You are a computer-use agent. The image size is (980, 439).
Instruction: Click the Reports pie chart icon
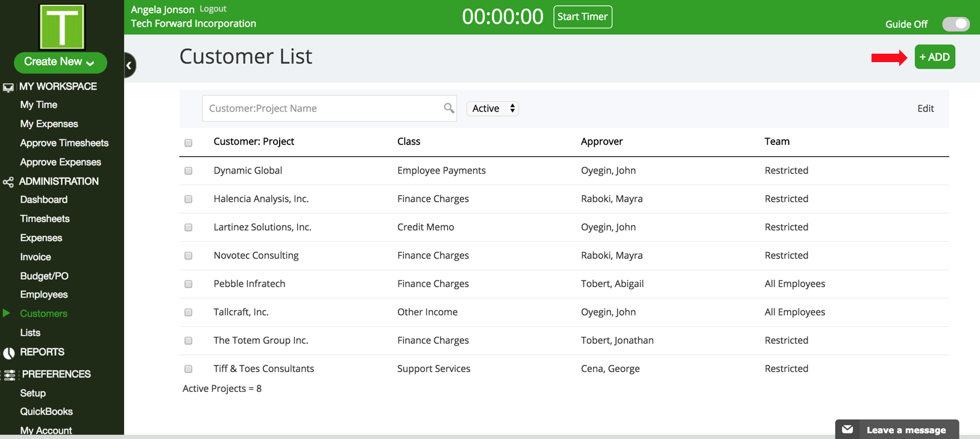click(x=8, y=353)
